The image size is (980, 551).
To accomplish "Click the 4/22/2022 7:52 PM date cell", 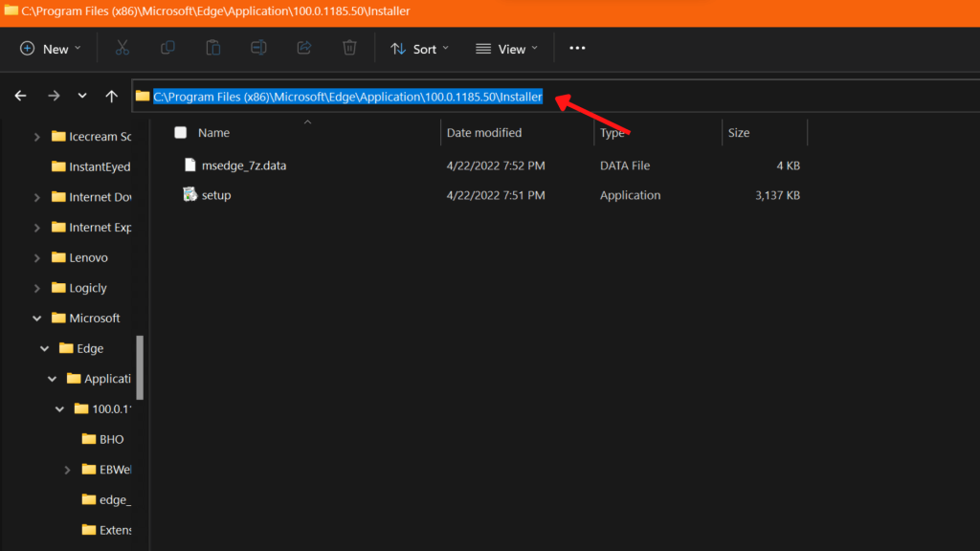I will (x=496, y=165).
